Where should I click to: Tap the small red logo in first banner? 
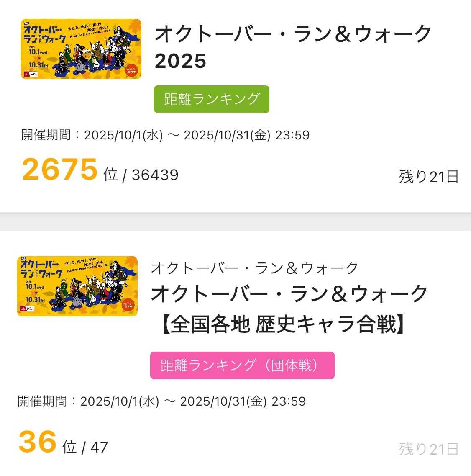click(x=27, y=74)
